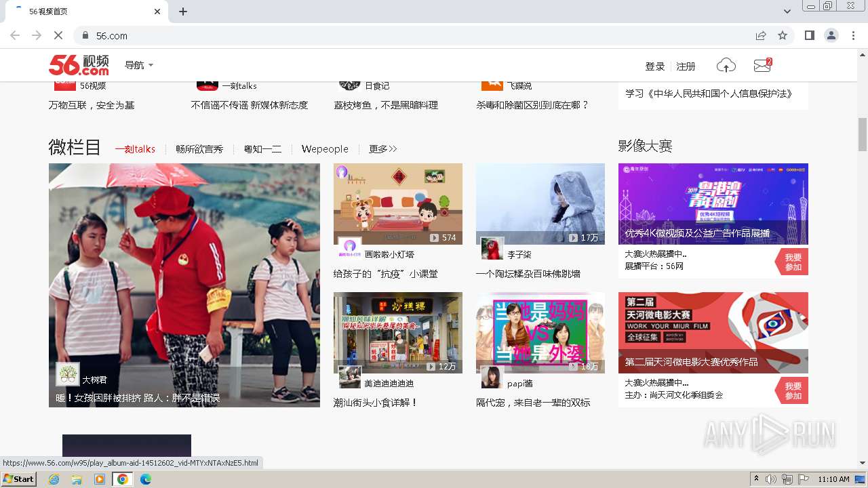The image size is (868, 488).
Task: Select the 一刻talks column tab
Action: (x=135, y=149)
